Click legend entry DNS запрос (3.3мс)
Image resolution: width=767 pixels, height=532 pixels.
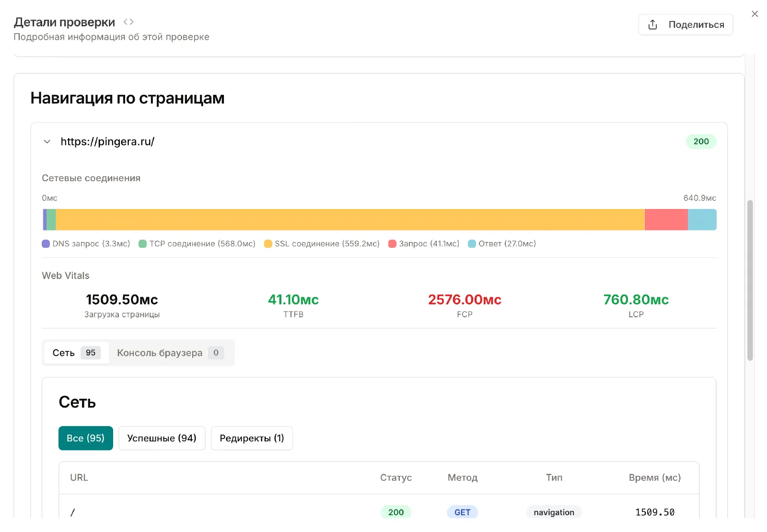86,243
